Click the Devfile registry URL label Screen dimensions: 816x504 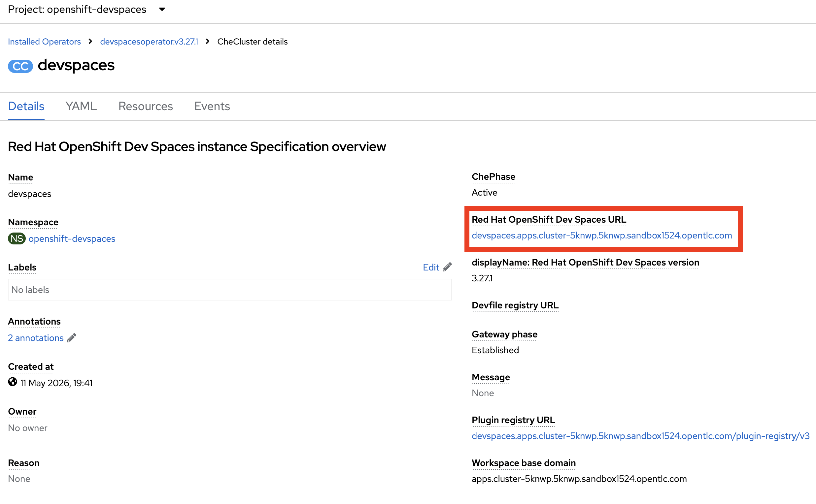[x=515, y=305]
